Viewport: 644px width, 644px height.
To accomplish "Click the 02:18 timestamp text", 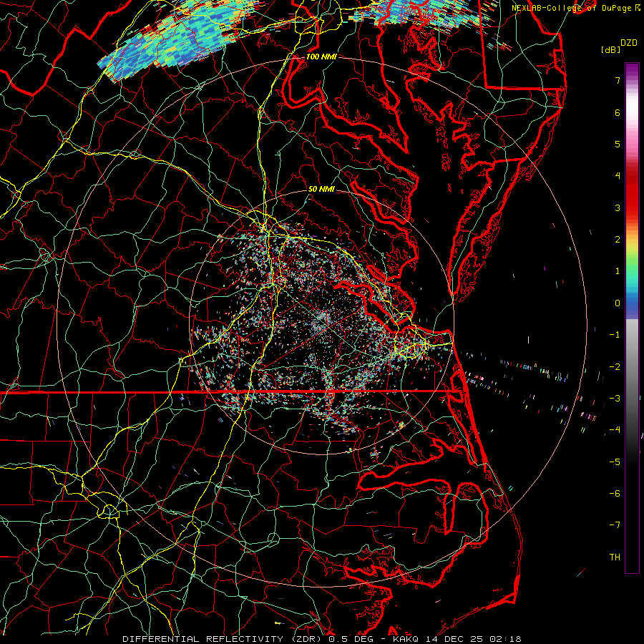I will point(507,639).
